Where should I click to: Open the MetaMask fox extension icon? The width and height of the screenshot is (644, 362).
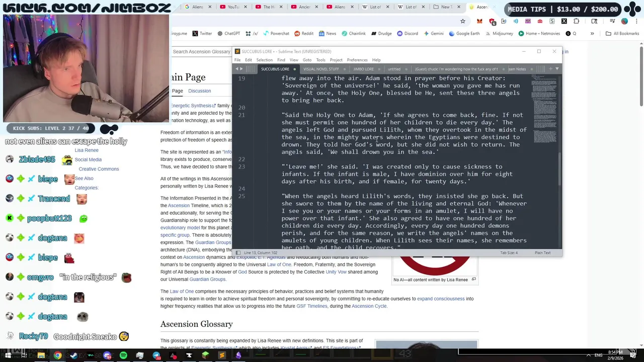(x=479, y=21)
